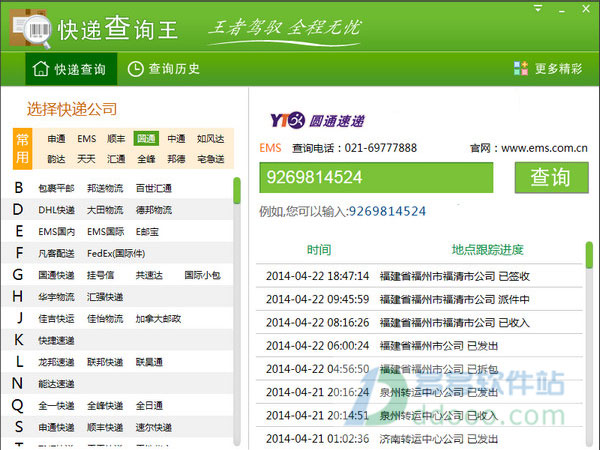600x450 pixels.
Task: Select 顺丰 in common couriers
Action: (116, 139)
